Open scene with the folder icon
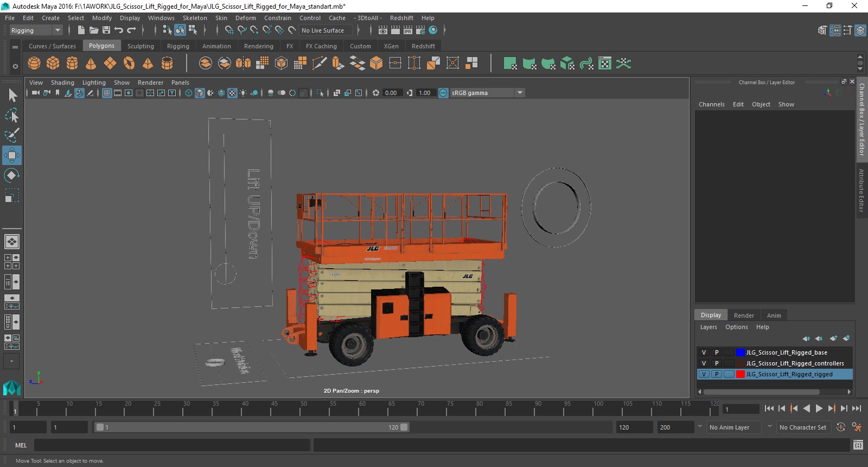 pos(94,30)
